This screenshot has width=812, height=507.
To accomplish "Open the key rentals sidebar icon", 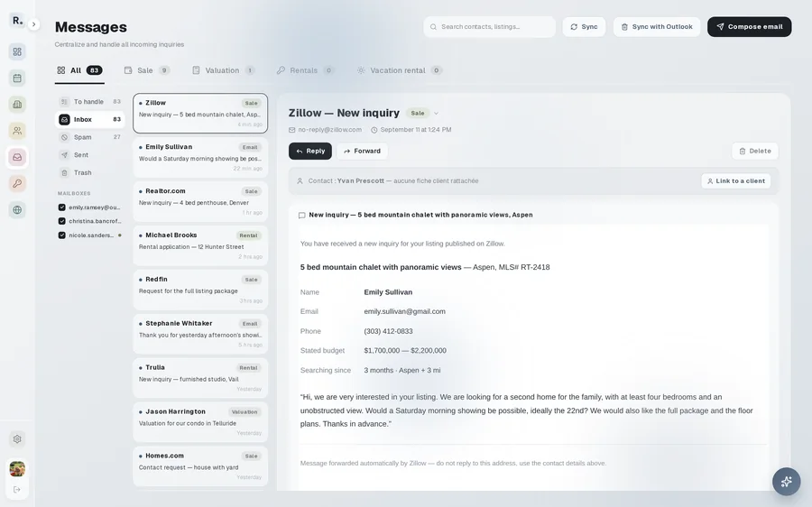I will coord(17,184).
